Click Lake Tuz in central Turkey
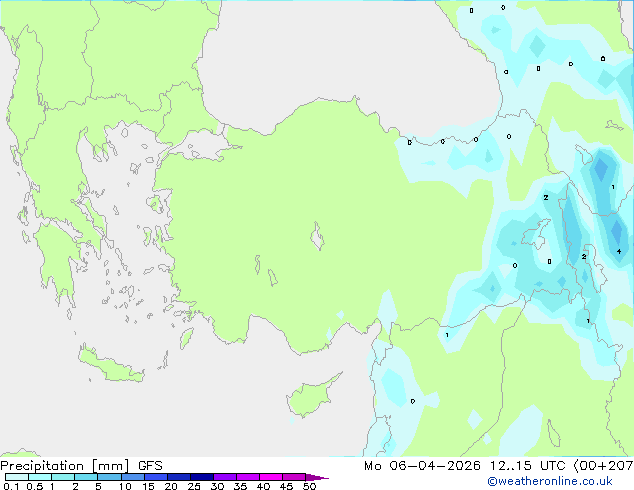 pos(317,236)
